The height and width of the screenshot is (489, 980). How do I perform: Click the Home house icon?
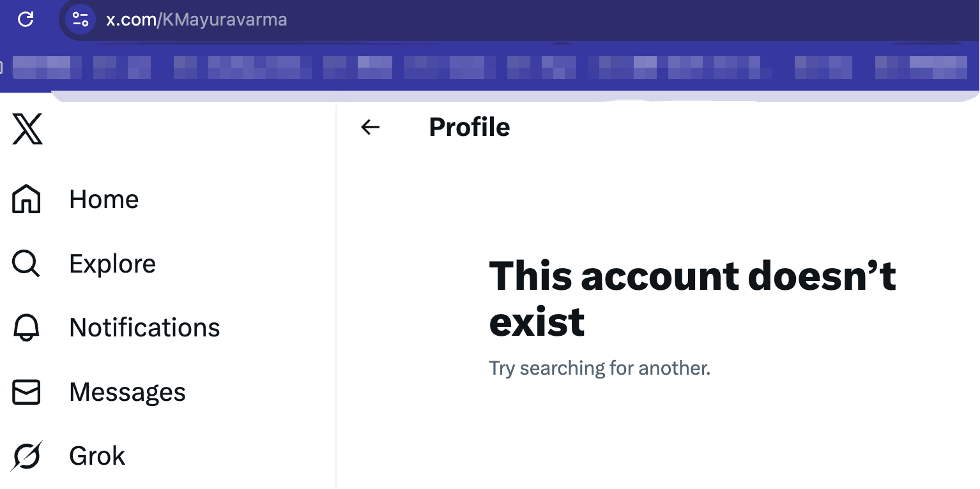[26, 199]
